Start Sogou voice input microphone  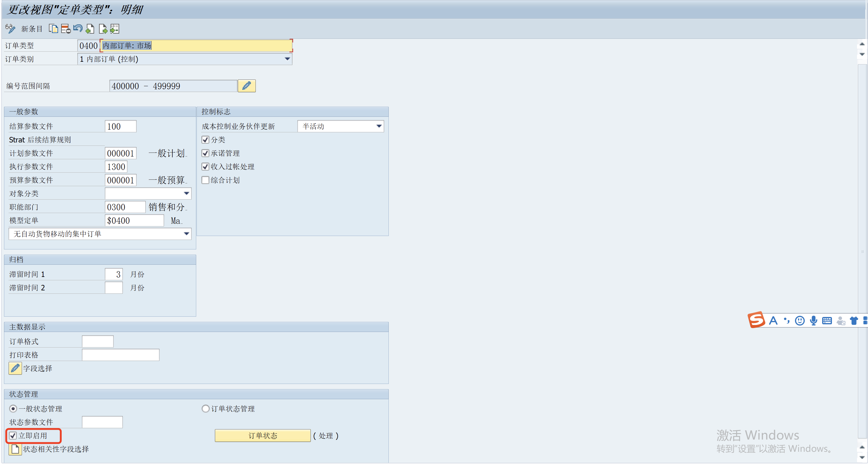[x=813, y=320]
